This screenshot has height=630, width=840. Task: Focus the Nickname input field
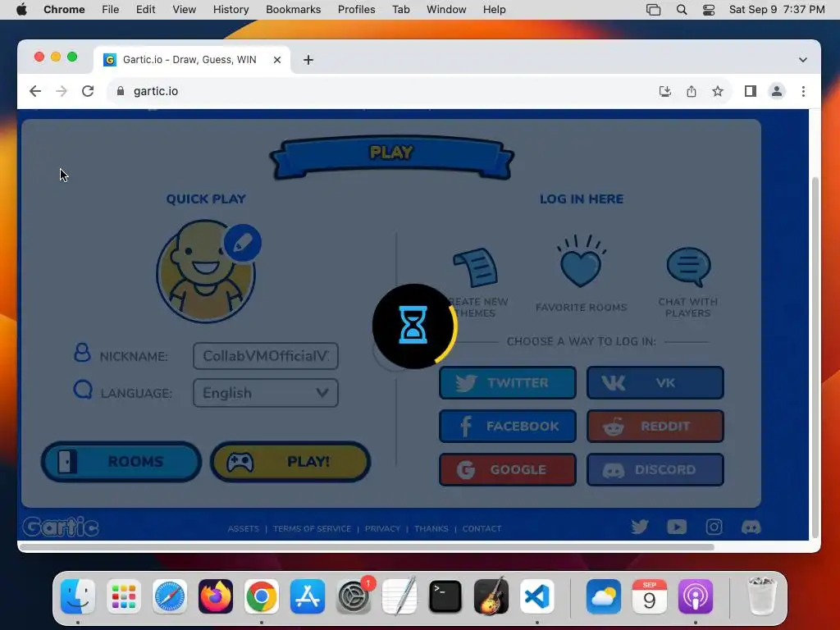(266, 356)
